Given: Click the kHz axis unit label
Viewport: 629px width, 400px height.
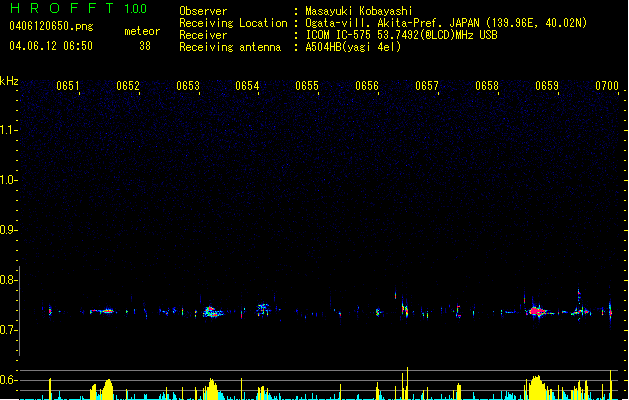Looking at the screenshot, I should point(9,81).
